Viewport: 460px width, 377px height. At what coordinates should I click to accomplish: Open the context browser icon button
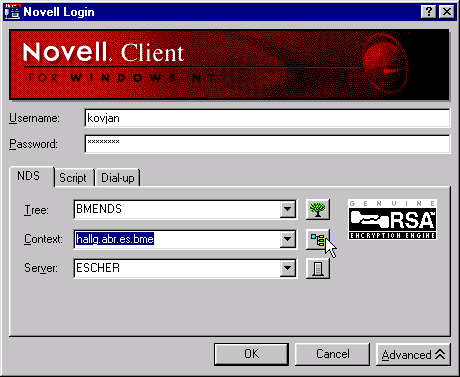click(x=318, y=239)
